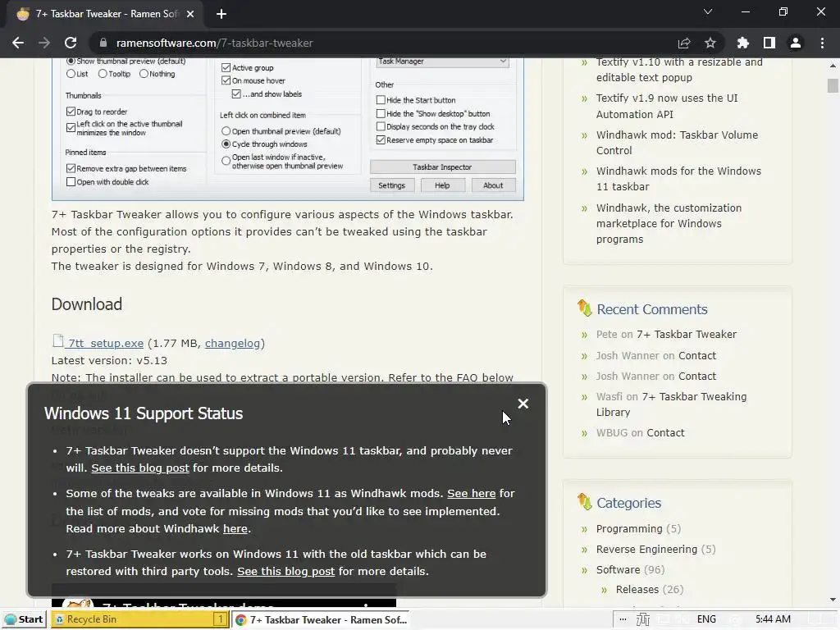
Task: Open the Chrome extensions puzzle icon
Action: [743, 43]
